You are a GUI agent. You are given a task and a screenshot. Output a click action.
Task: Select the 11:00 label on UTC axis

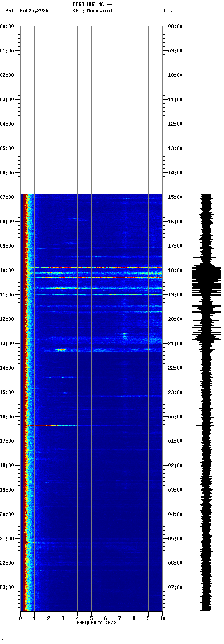click(x=175, y=100)
